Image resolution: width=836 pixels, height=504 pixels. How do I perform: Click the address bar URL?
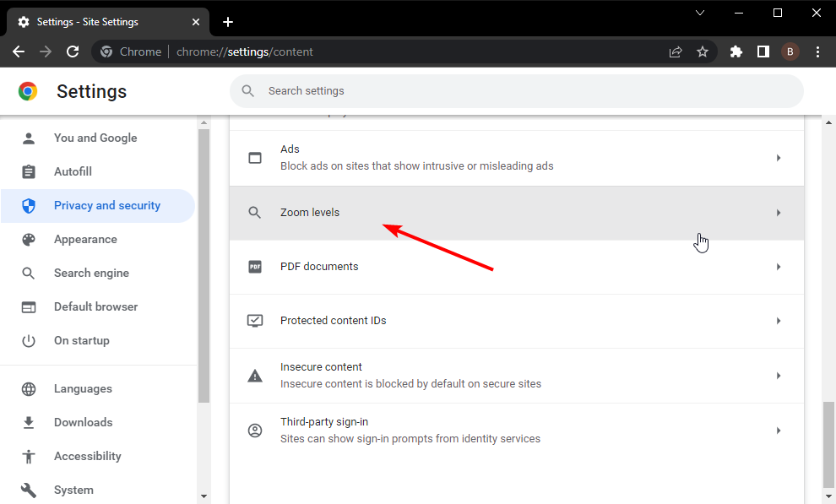[245, 51]
